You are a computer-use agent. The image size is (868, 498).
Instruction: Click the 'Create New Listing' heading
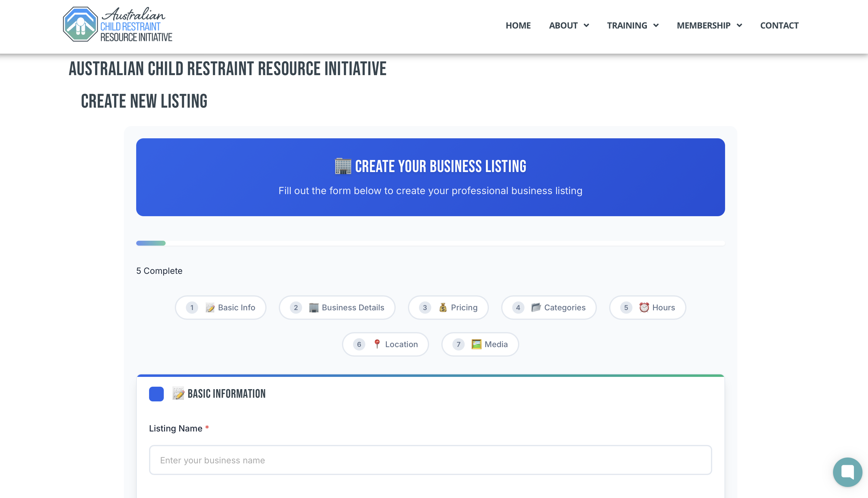(144, 101)
